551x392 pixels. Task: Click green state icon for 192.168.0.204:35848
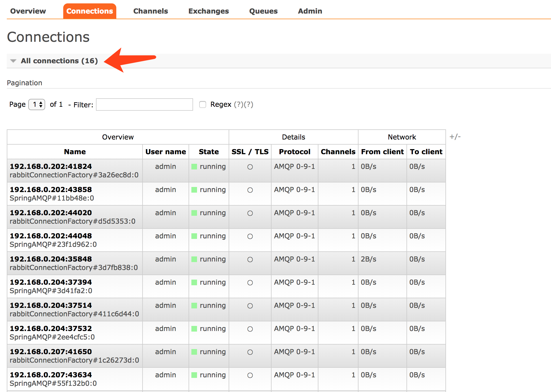194,259
